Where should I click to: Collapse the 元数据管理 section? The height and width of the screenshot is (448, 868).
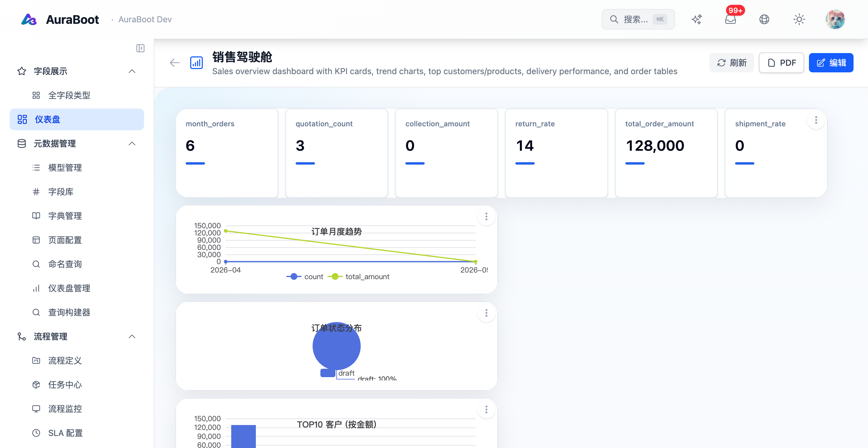tap(132, 144)
